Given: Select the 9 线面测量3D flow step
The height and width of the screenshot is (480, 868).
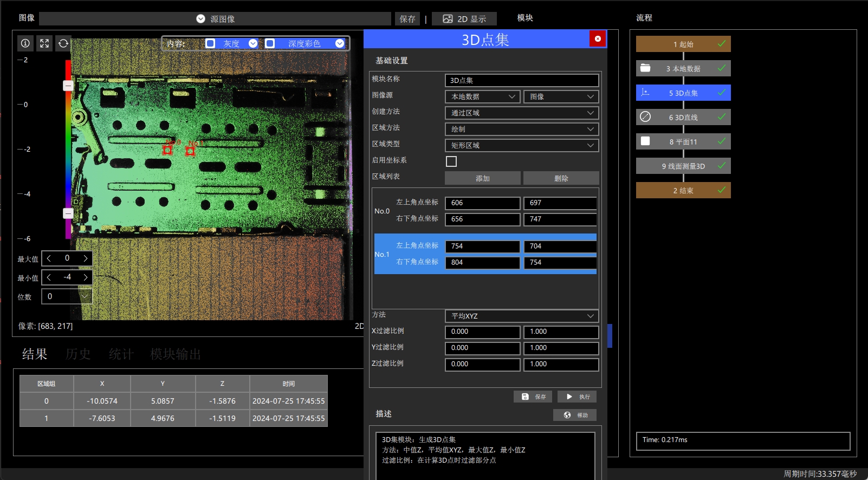Looking at the screenshot, I should tap(683, 166).
